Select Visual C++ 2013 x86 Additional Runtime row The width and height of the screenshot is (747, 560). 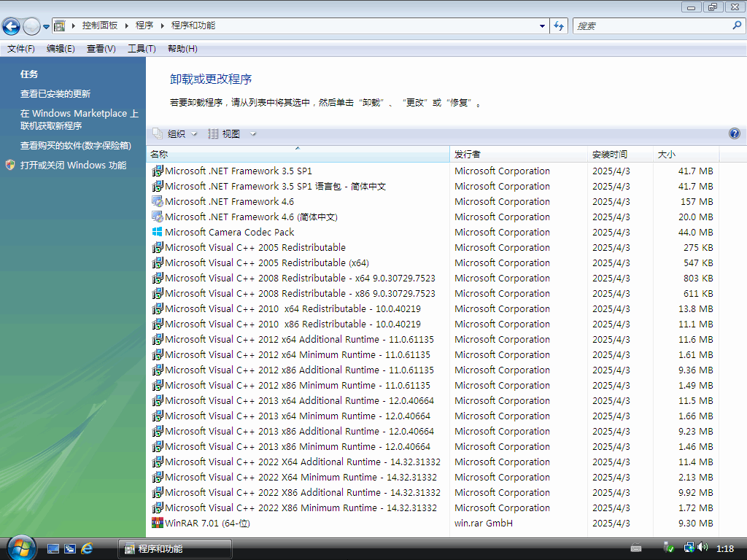[x=433, y=431]
